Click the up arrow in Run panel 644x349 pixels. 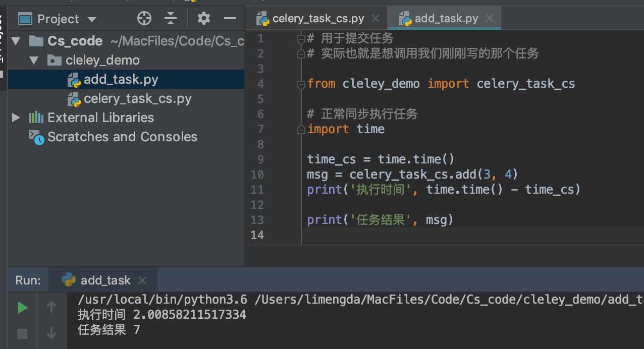pyautogui.click(x=51, y=307)
